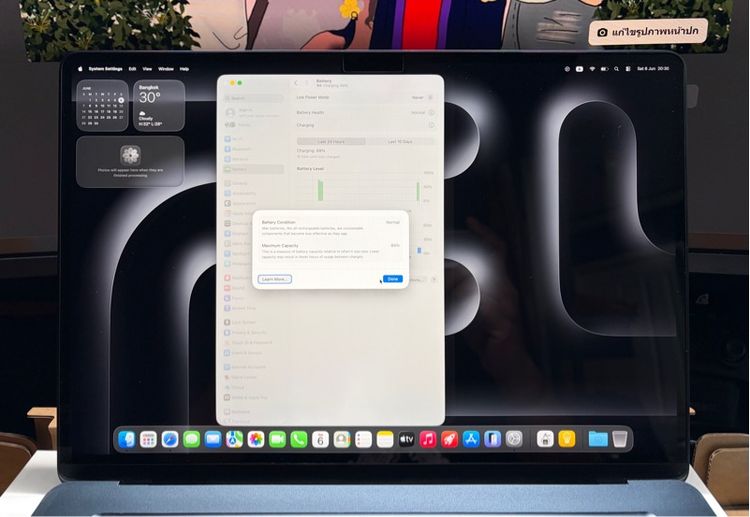Viewport: 750px width, 517px height.
Task: Select Last 24 Hours tab
Action: coord(331,142)
